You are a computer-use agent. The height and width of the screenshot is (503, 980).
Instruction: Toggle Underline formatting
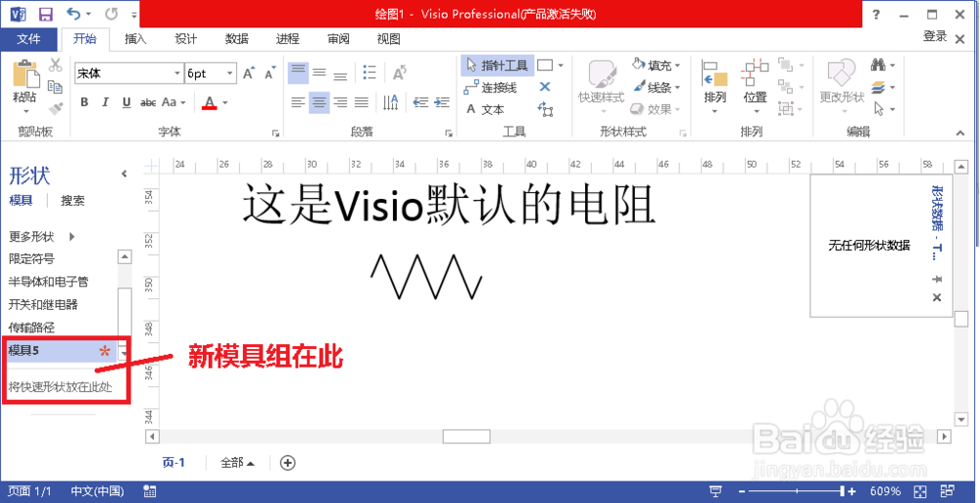pyautogui.click(x=126, y=102)
